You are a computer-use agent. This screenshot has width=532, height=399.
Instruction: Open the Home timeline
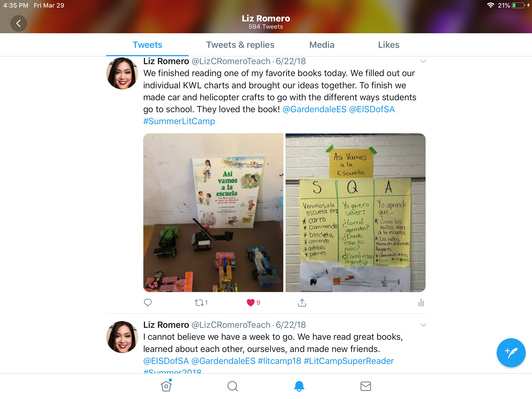click(x=166, y=386)
